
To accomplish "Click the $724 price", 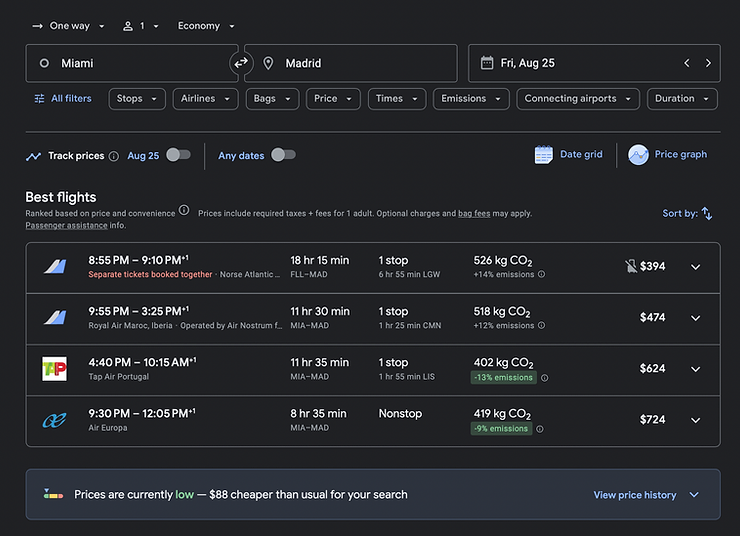I will click(652, 419).
